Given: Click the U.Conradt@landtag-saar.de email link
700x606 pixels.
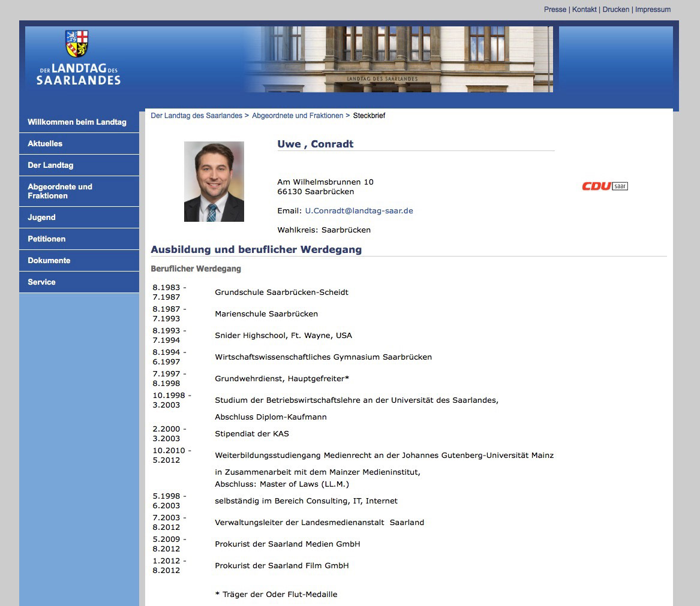Looking at the screenshot, I should [x=359, y=211].
